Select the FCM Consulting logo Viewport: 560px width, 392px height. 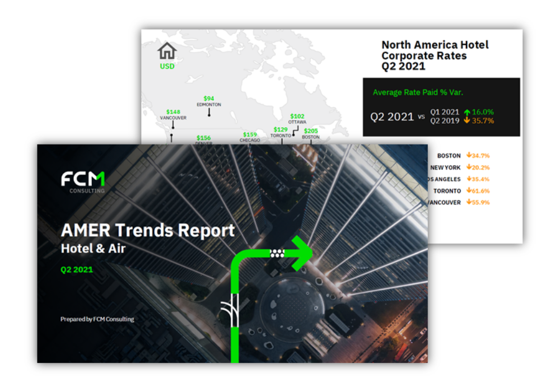[x=82, y=181]
